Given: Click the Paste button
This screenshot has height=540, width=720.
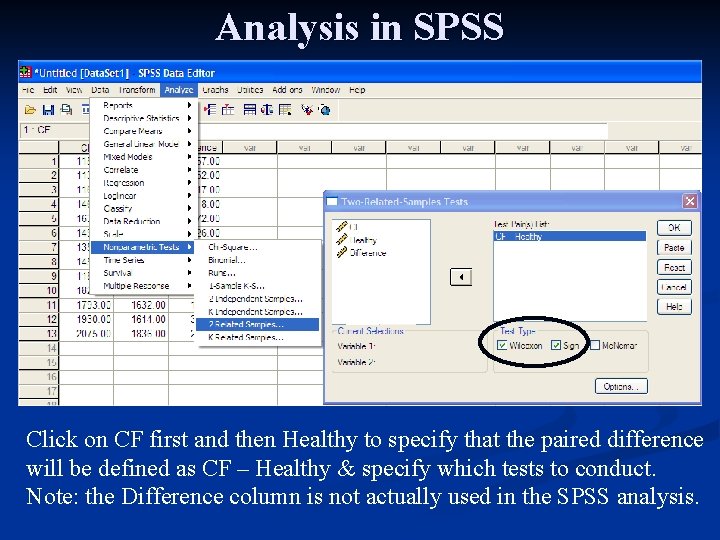Looking at the screenshot, I should pos(674,248).
